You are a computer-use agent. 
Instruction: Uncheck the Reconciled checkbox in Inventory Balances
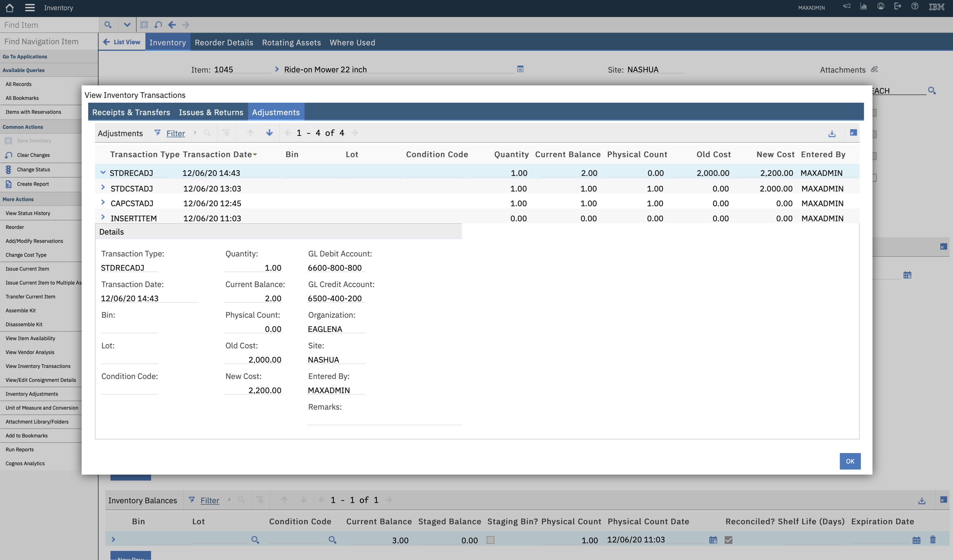728,540
